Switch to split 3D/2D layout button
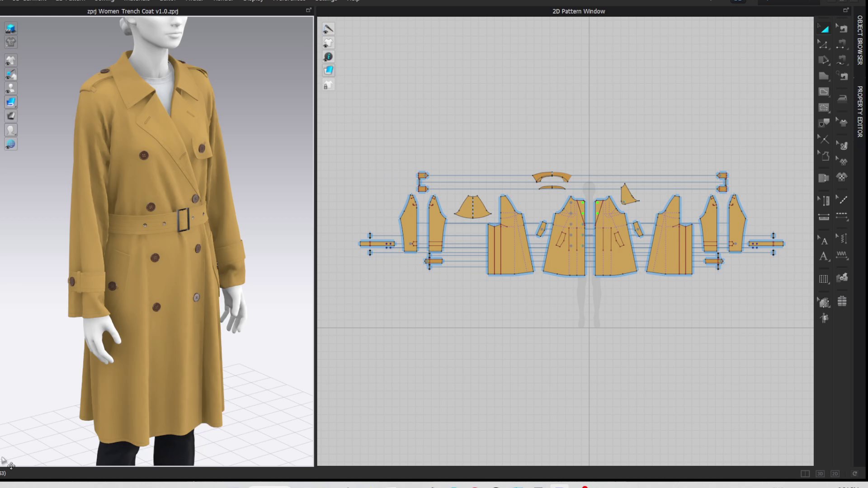 [x=805, y=474]
